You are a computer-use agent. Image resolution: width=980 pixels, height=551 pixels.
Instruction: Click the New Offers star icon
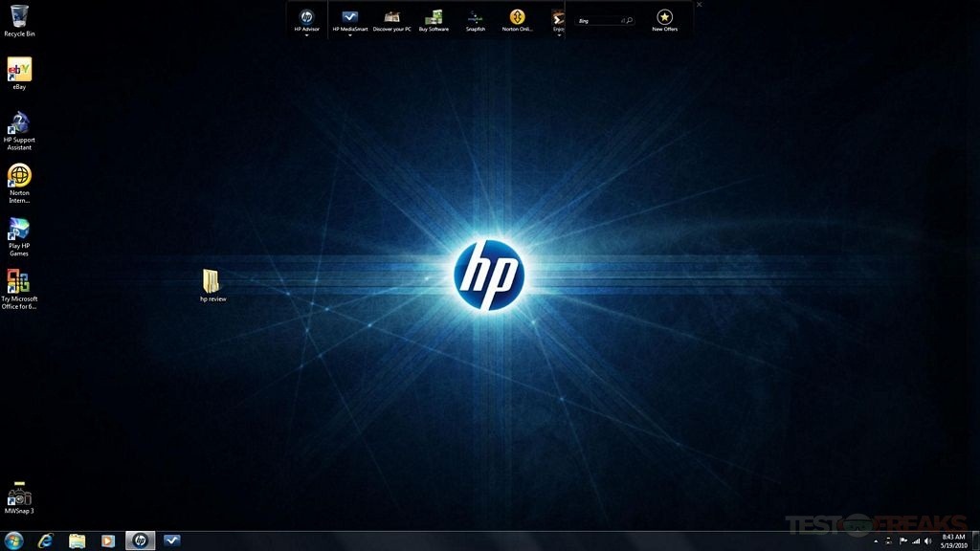click(664, 17)
